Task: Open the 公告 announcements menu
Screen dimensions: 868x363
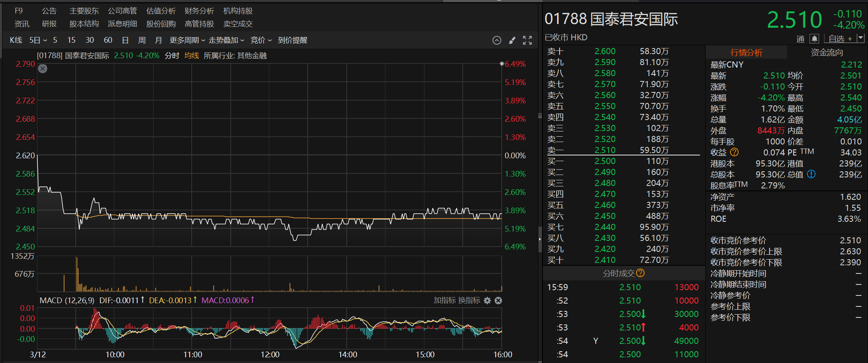Action: [x=49, y=11]
